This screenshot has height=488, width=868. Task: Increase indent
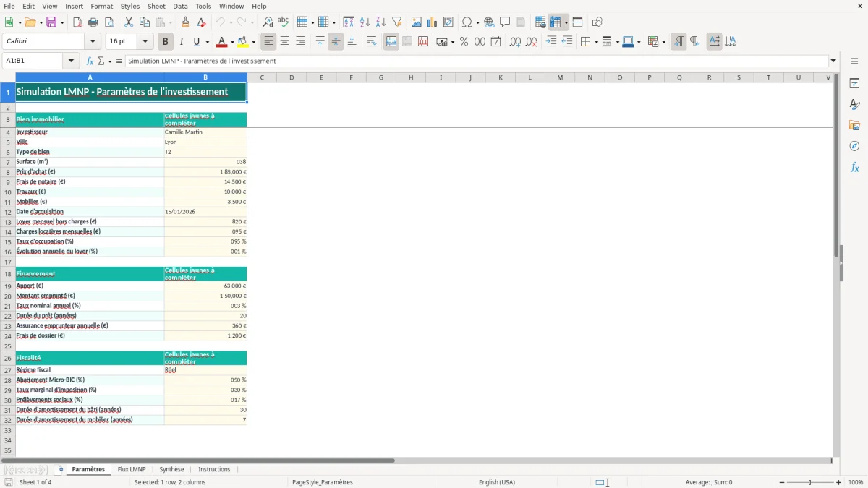pyautogui.click(x=551, y=42)
